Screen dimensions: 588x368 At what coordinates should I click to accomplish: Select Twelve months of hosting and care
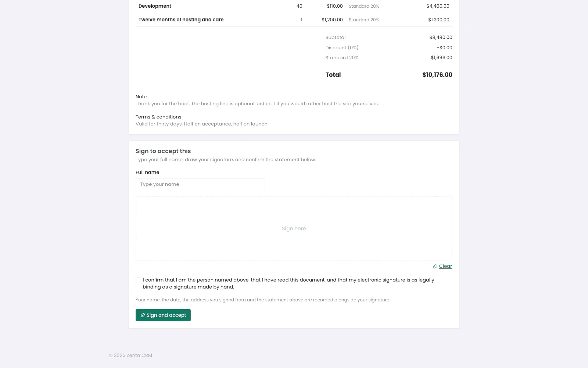point(181,20)
